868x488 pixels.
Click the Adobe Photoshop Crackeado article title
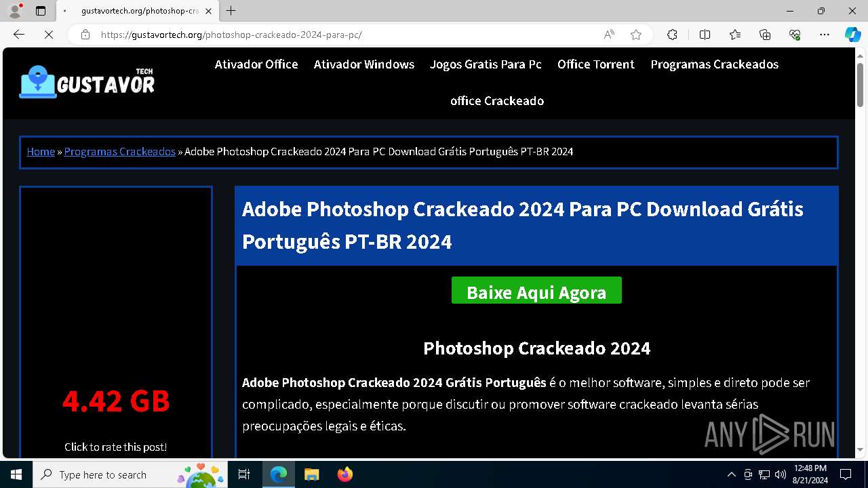pos(523,225)
